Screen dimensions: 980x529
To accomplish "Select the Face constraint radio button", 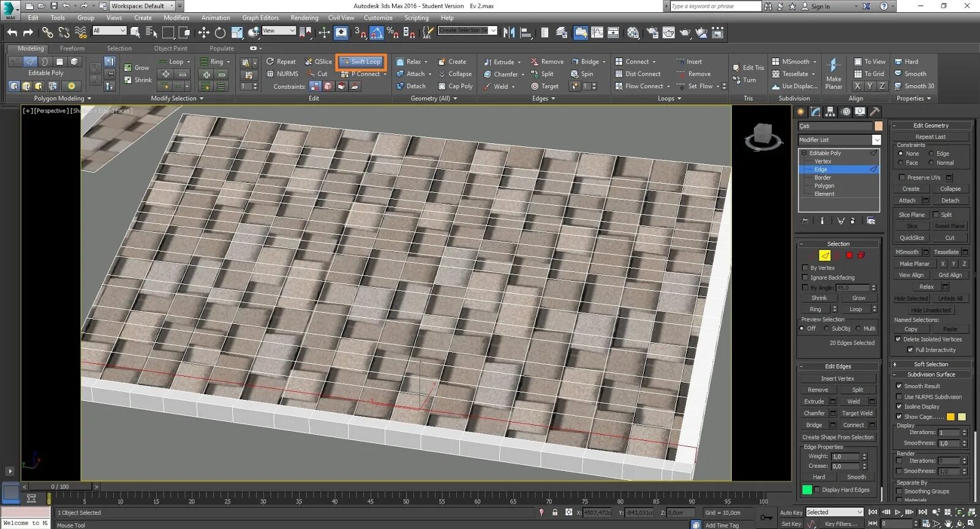I will (900, 163).
